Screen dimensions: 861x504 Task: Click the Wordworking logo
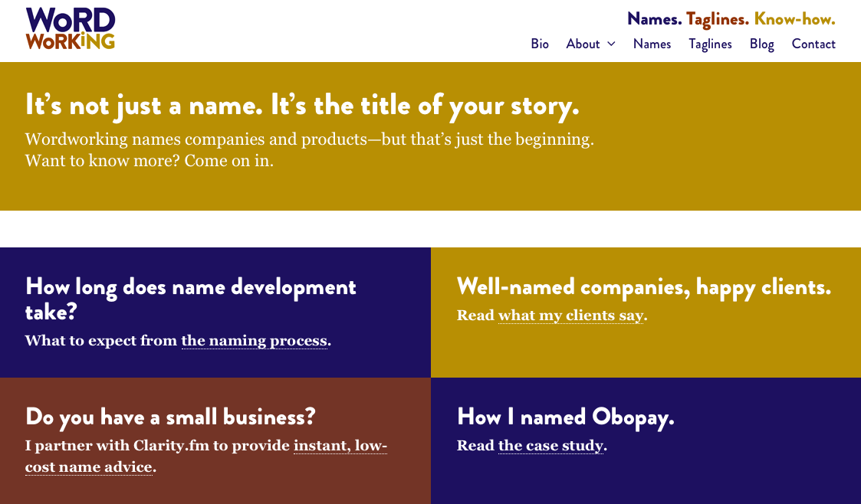pos(70,29)
